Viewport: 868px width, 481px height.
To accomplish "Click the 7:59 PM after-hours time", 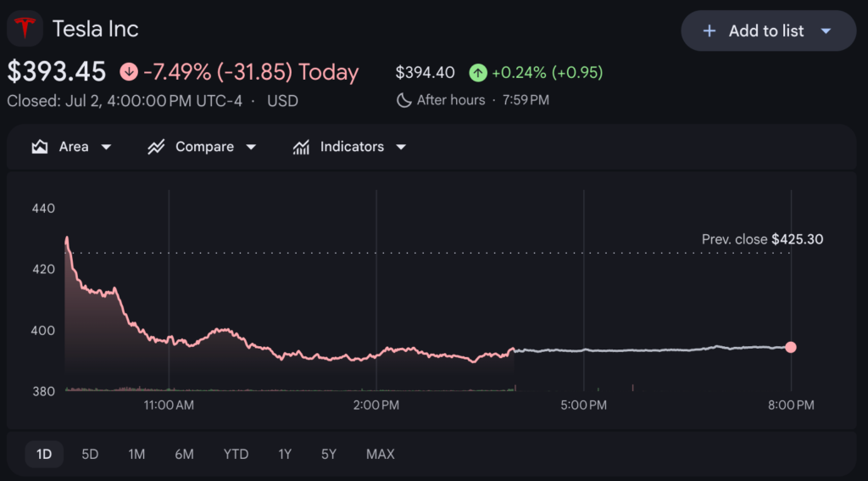I will (x=526, y=100).
